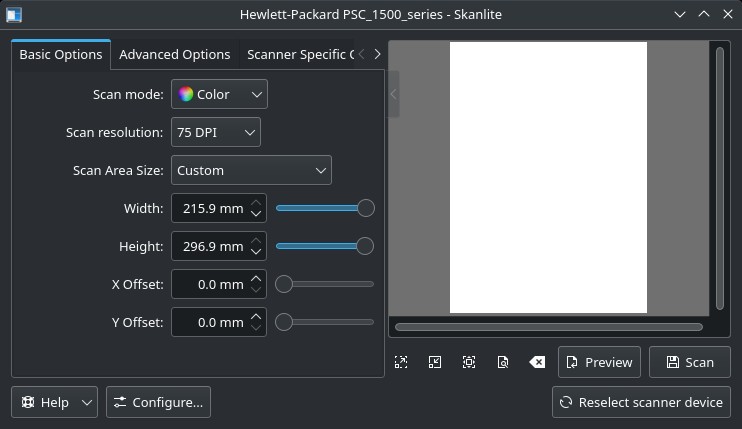
Task: Open the Scan mode Color dropdown
Action: [x=219, y=94]
